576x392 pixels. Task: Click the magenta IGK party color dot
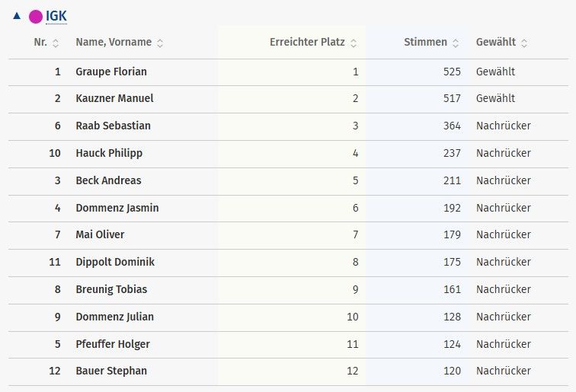coord(35,16)
